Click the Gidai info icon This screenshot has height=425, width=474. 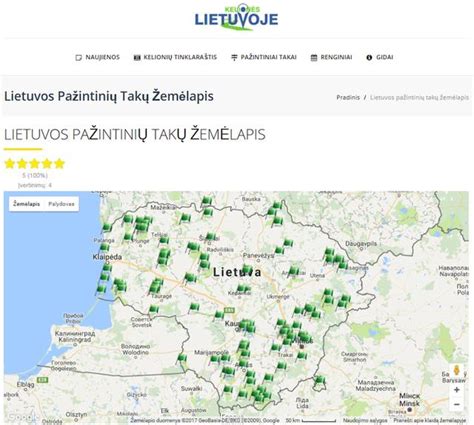coord(369,58)
